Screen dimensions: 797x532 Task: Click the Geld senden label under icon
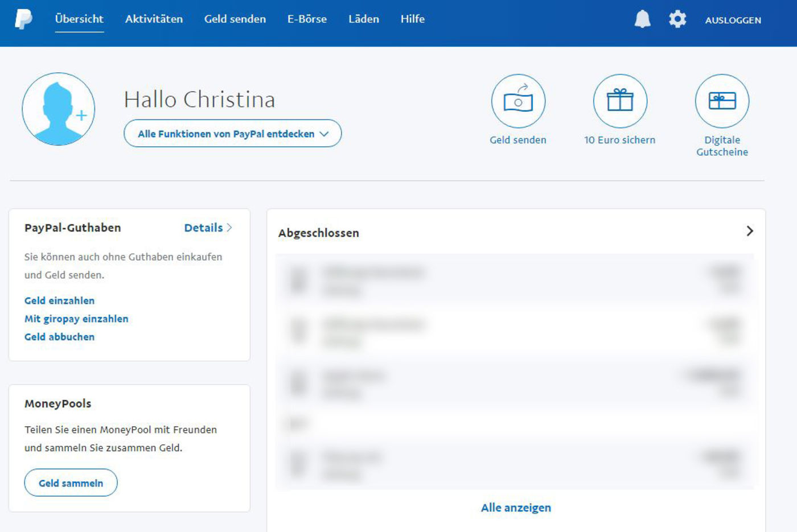click(518, 140)
